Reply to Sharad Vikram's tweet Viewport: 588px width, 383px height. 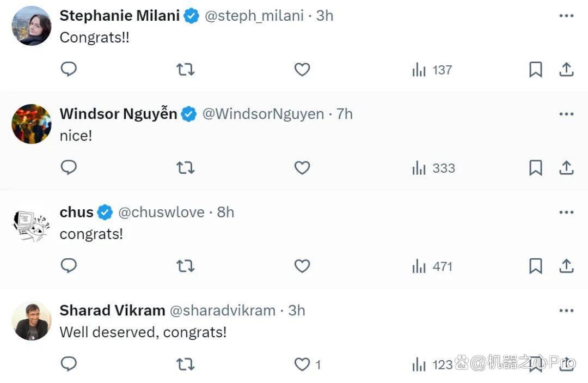click(69, 364)
